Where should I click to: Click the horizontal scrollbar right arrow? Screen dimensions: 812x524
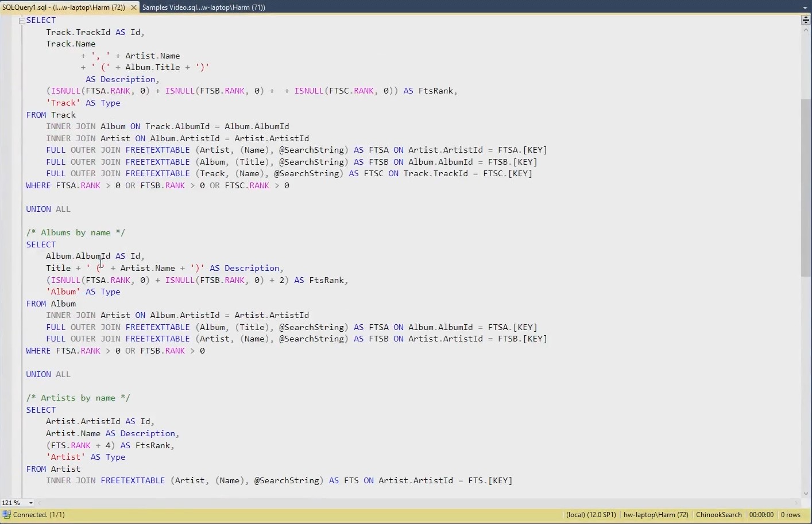pos(796,503)
